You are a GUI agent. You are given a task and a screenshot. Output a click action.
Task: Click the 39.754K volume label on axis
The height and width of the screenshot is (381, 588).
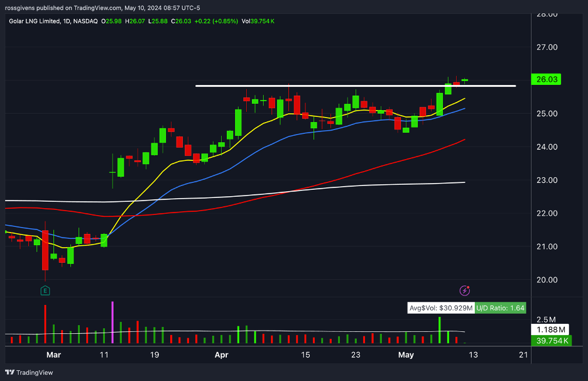pos(552,341)
